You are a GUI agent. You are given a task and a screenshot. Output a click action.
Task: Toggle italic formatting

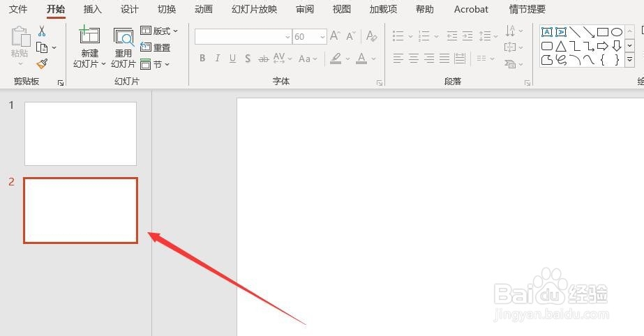point(217,59)
